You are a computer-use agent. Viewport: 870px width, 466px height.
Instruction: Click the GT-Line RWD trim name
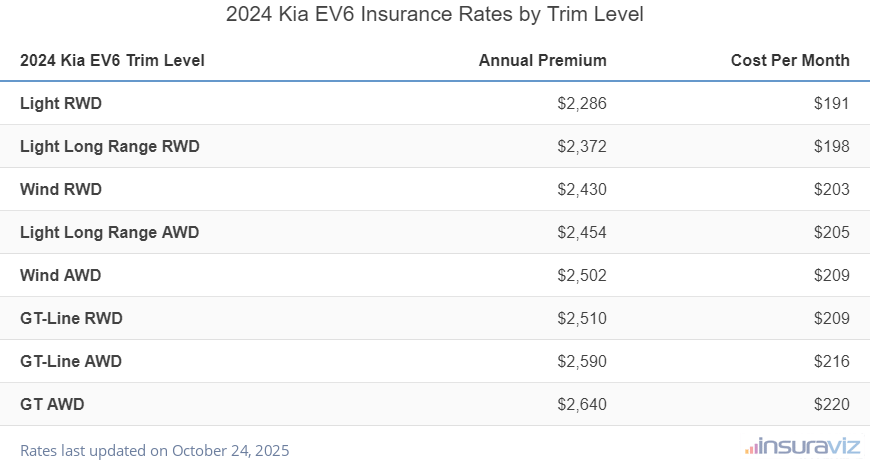pos(71,318)
